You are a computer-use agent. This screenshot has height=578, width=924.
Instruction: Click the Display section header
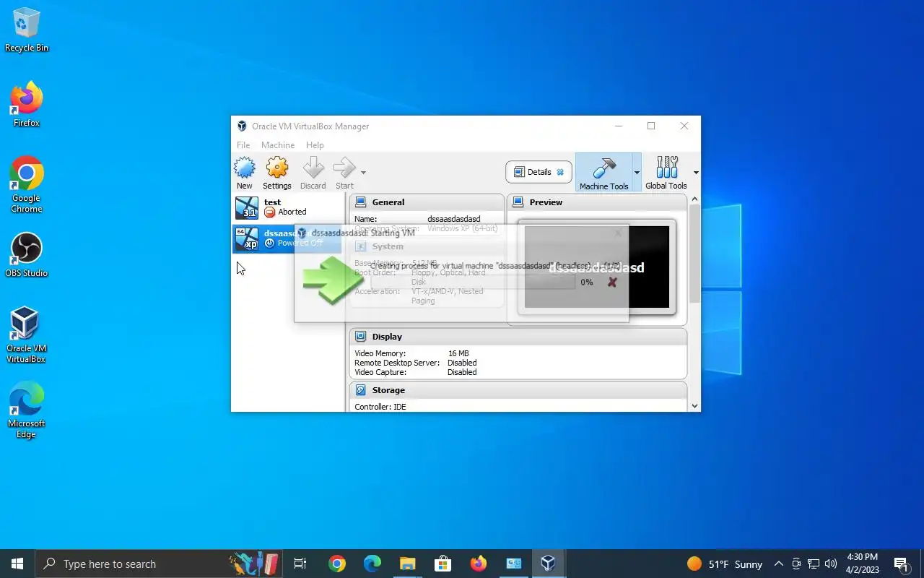518,337
